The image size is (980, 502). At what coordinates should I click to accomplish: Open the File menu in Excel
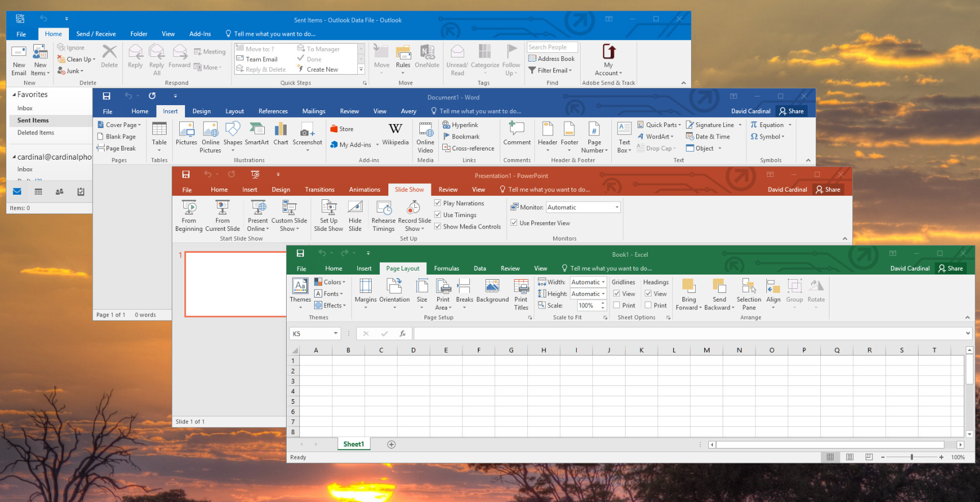click(x=301, y=268)
